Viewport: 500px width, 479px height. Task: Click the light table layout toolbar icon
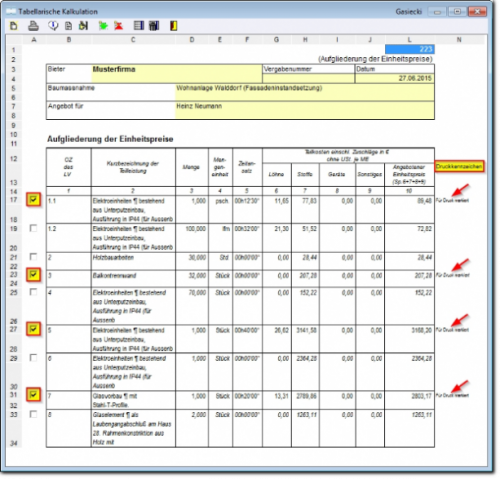139,26
